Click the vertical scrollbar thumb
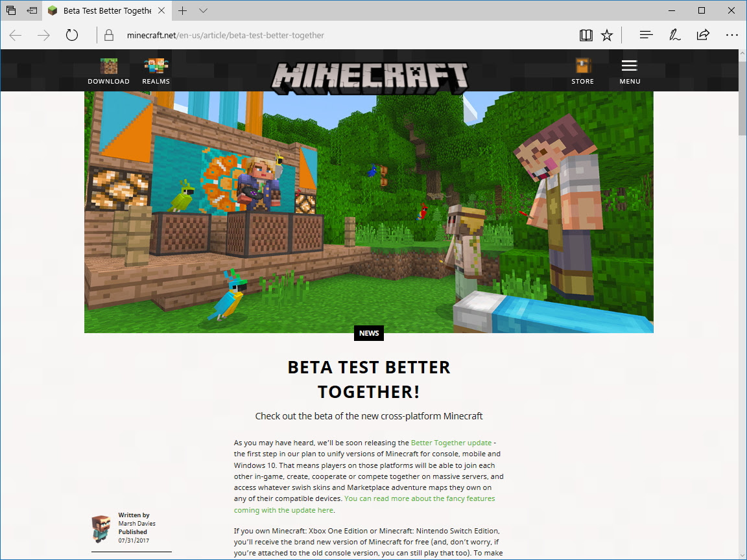The height and width of the screenshot is (560, 747). pyautogui.click(x=742, y=100)
